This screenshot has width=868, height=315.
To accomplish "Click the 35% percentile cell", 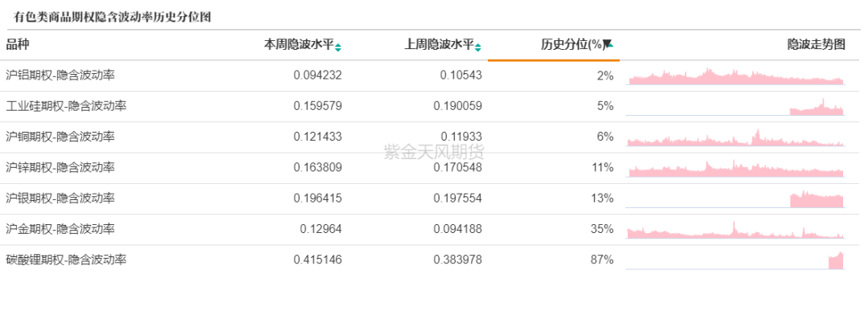I will (602, 229).
